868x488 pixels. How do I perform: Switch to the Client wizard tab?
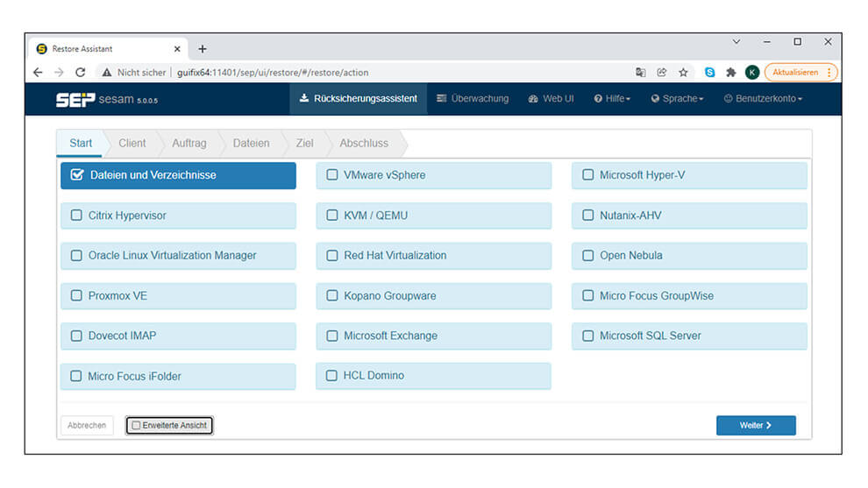[132, 143]
